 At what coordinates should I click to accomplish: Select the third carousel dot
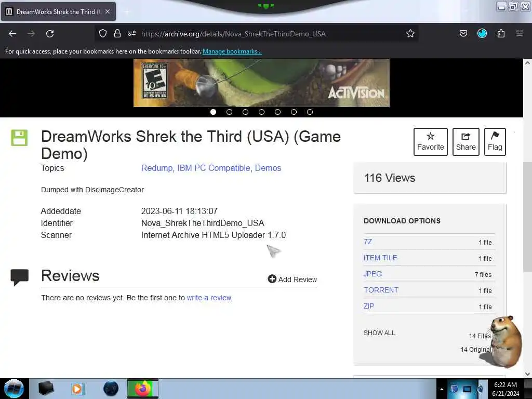point(245,112)
